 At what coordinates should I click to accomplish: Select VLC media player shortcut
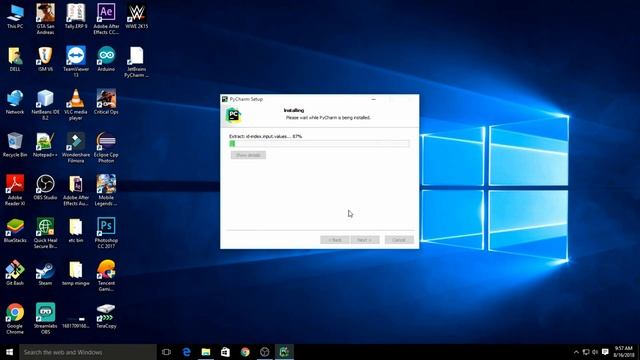[76, 104]
